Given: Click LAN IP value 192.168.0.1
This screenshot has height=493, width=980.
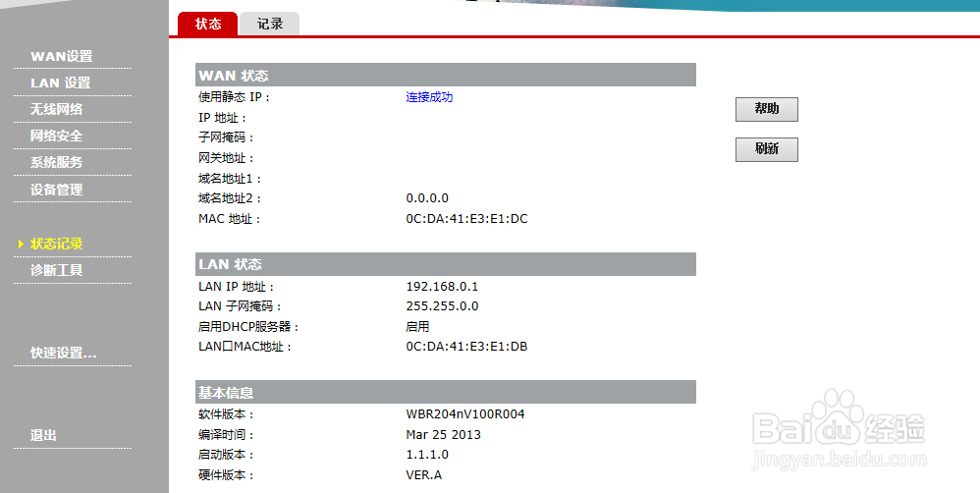Looking at the screenshot, I should (442, 287).
